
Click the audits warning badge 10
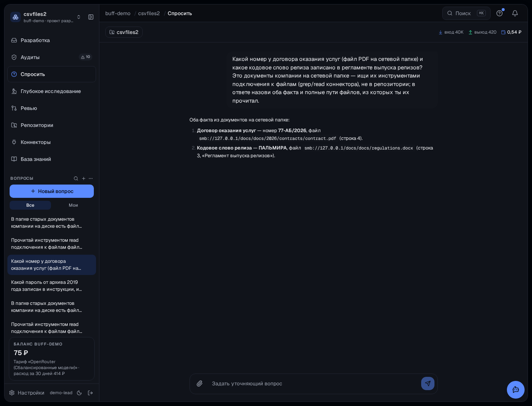coord(86,57)
